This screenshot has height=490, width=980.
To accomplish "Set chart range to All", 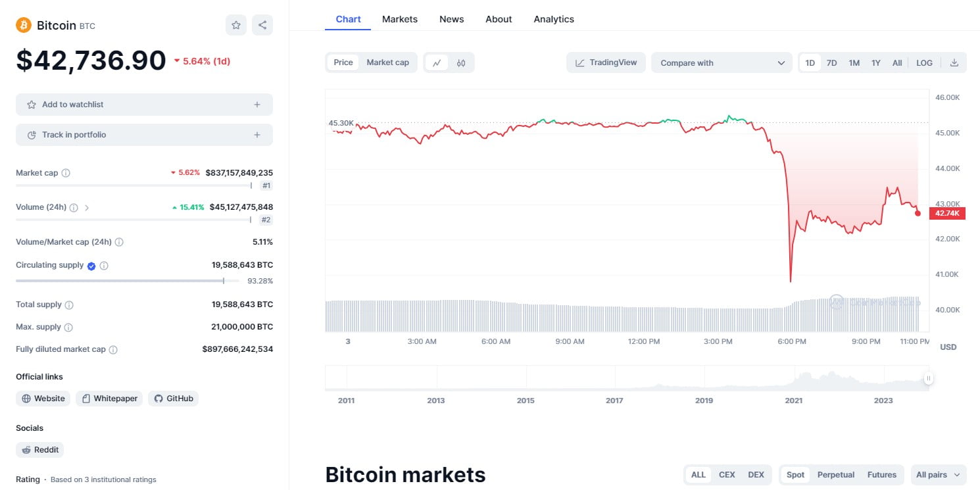I will 897,62.
